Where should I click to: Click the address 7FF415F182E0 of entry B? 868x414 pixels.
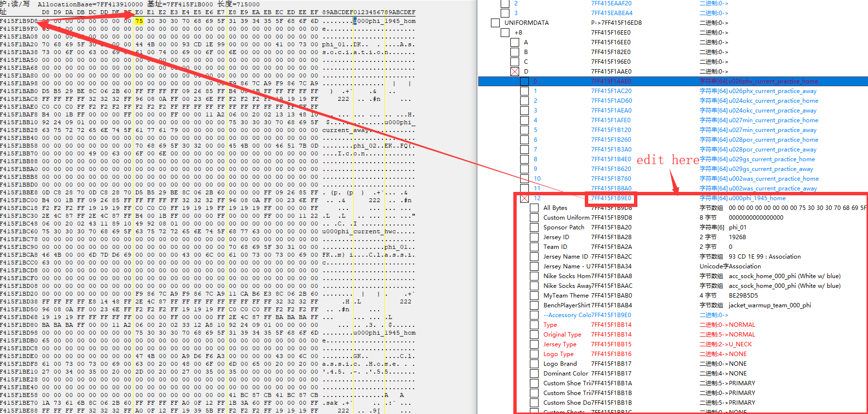click(x=611, y=52)
